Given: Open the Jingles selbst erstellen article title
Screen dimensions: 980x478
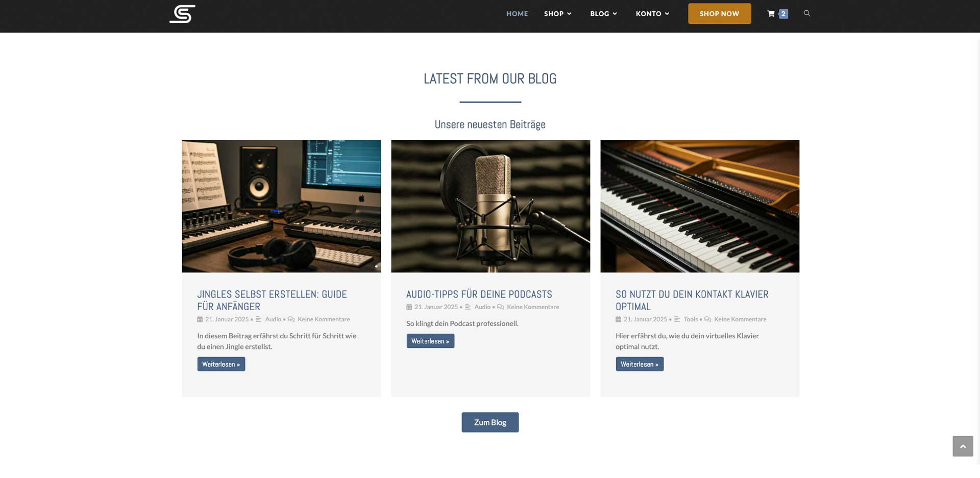Looking at the screenshot, I should [272, 300].
